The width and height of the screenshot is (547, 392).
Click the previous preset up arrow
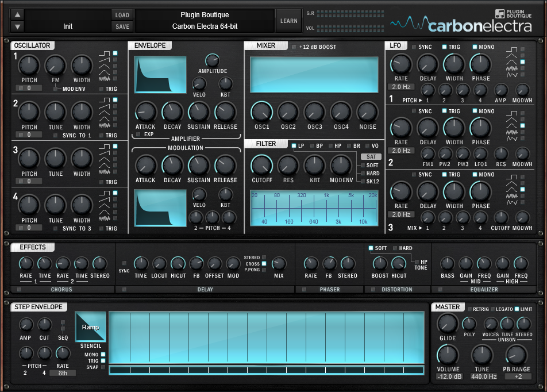(x=18, y=15)
